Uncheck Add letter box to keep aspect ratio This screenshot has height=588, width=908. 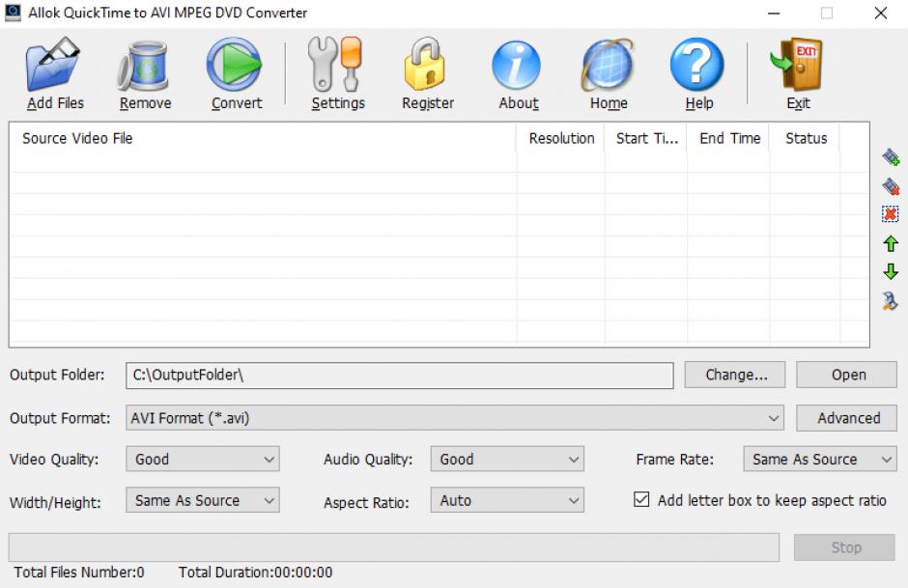click(641, 500)
